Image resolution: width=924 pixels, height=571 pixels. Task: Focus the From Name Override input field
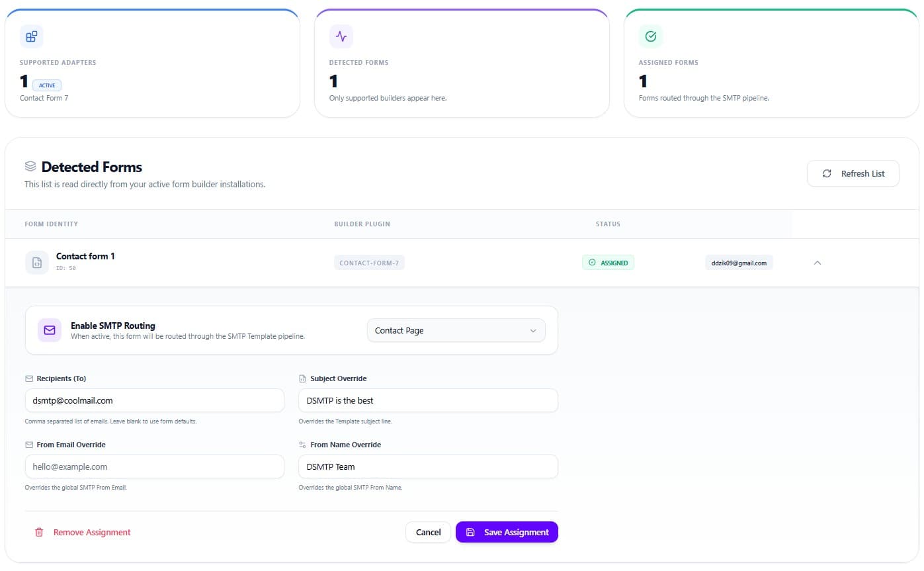pos(429,466)
